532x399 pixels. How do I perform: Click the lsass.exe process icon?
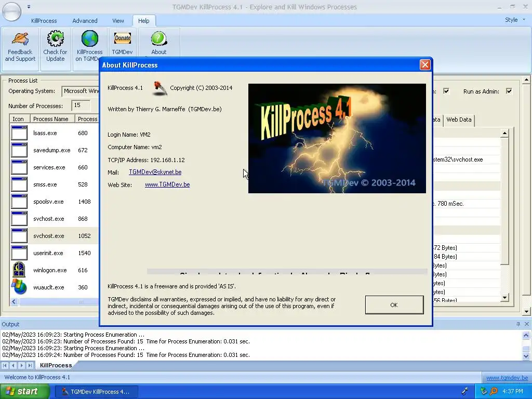click(19, 133)
